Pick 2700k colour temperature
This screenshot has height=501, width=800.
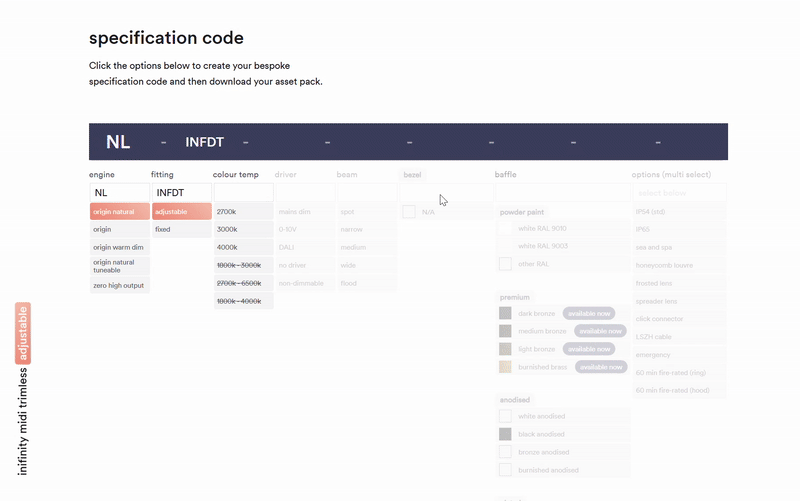(243, 211)
